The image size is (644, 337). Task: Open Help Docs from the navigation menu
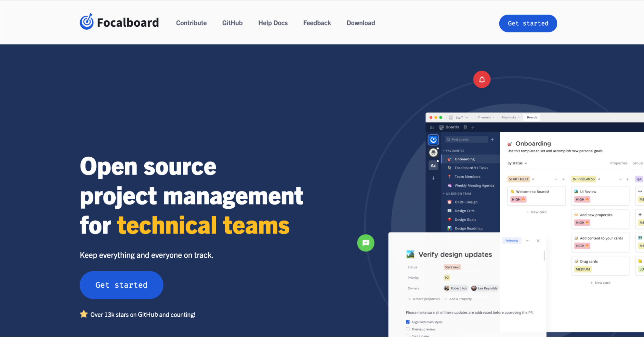[273, 23]
